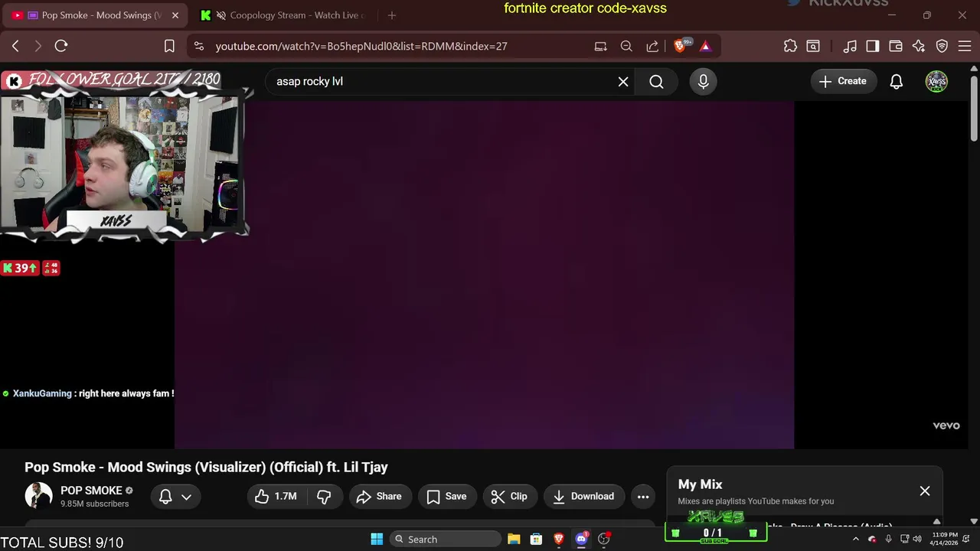
Task: Switch to Pop Smoke - Mood Swings tab
Action: 95,15
